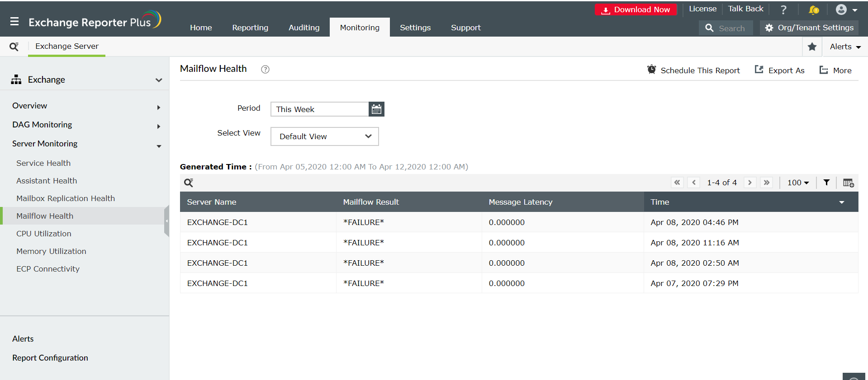This screenshot has height=380, width=868.
Task: Switch to the Settings tab
Action: point(415,28)
